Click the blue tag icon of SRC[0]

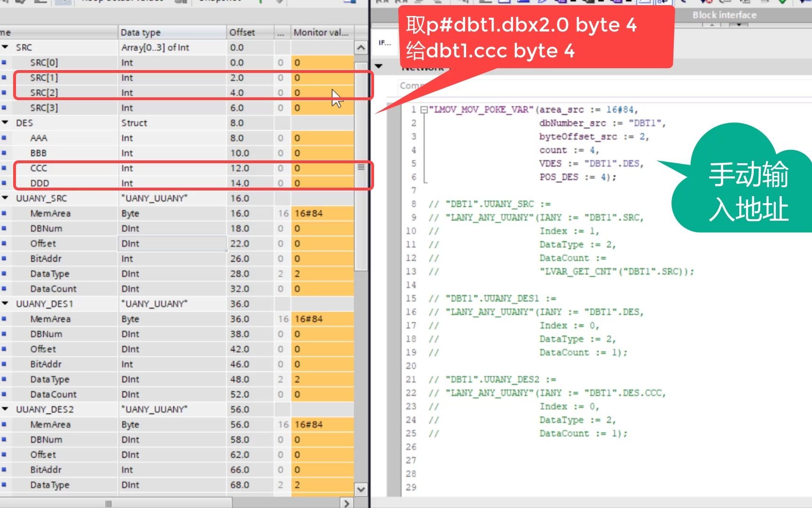click(4, 62)
